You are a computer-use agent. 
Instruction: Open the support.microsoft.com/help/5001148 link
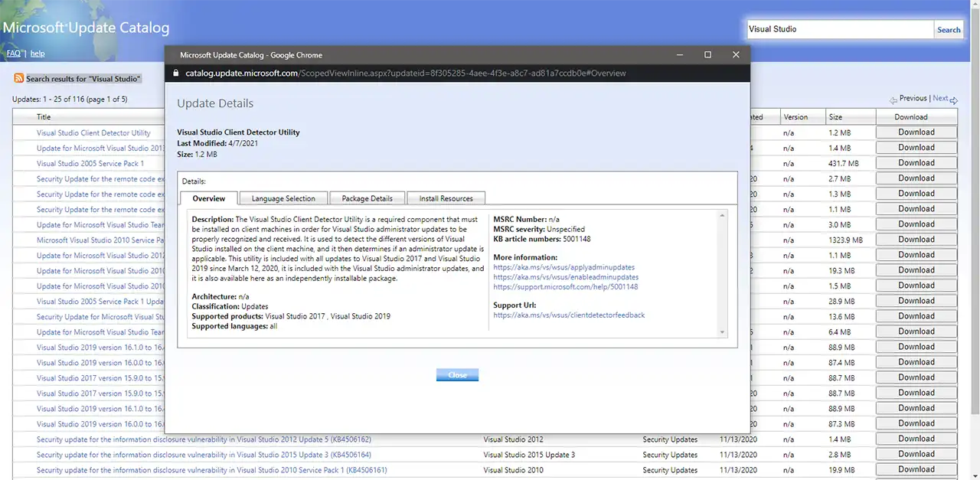tap(565, 287)
